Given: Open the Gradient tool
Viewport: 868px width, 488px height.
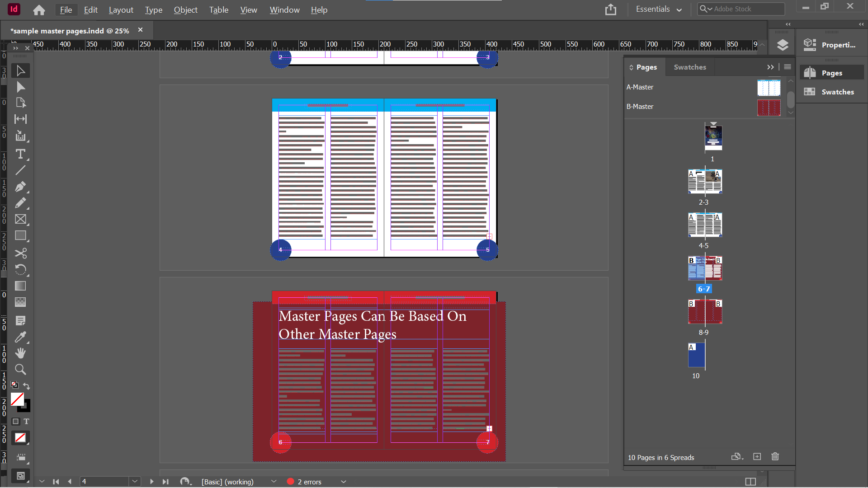Looking at the screenshot, I should [20, 286].
